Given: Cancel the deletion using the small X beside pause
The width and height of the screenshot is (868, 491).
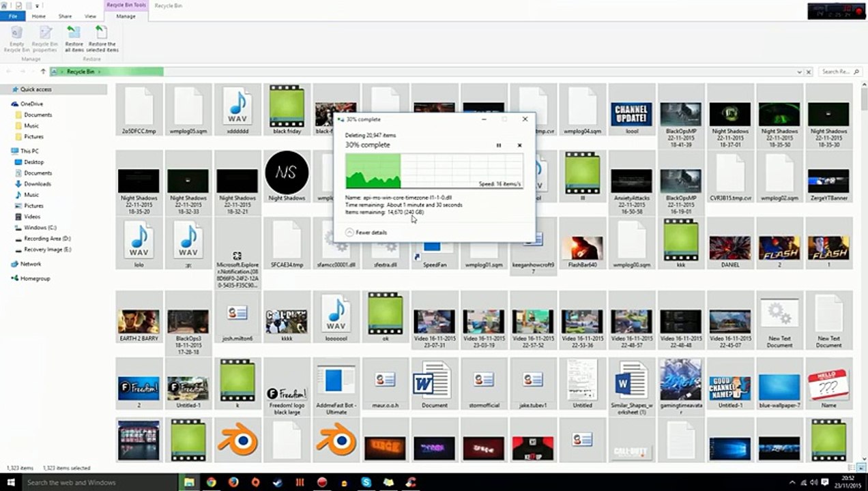Looking at the screenshot, I should pyautogui.click(x=519, y=145).
